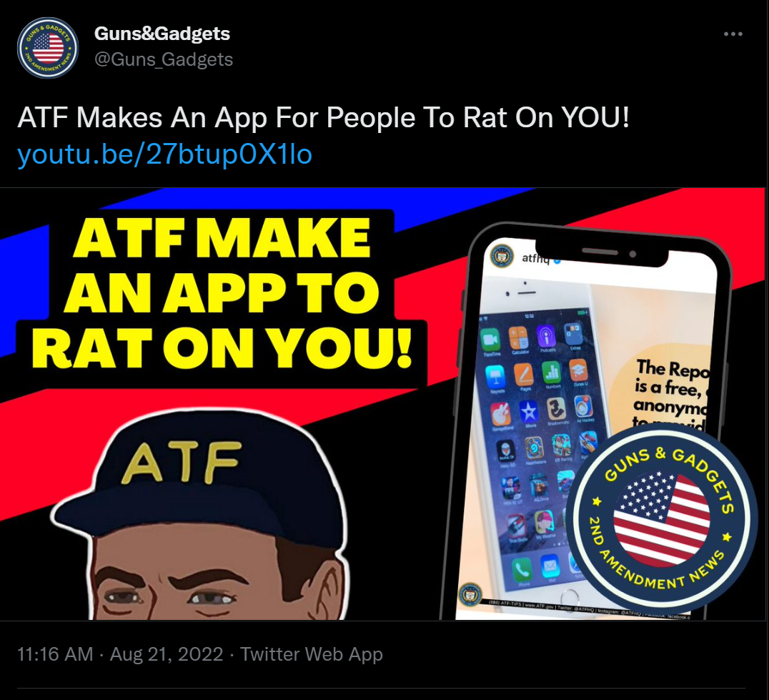
Task: Click the yellow ATF MAKE AN APP headline
Action: tap(222, 293)
